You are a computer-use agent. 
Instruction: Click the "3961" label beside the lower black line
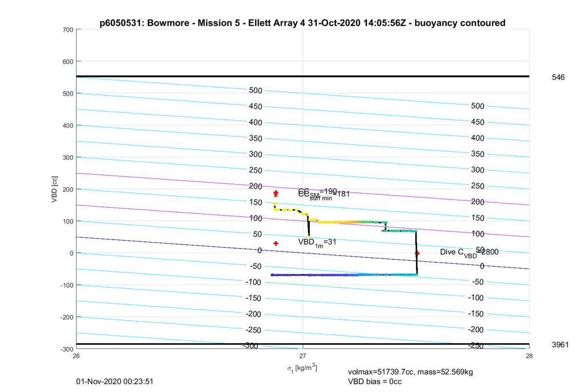pyautogui.click(x=560, y=345)
